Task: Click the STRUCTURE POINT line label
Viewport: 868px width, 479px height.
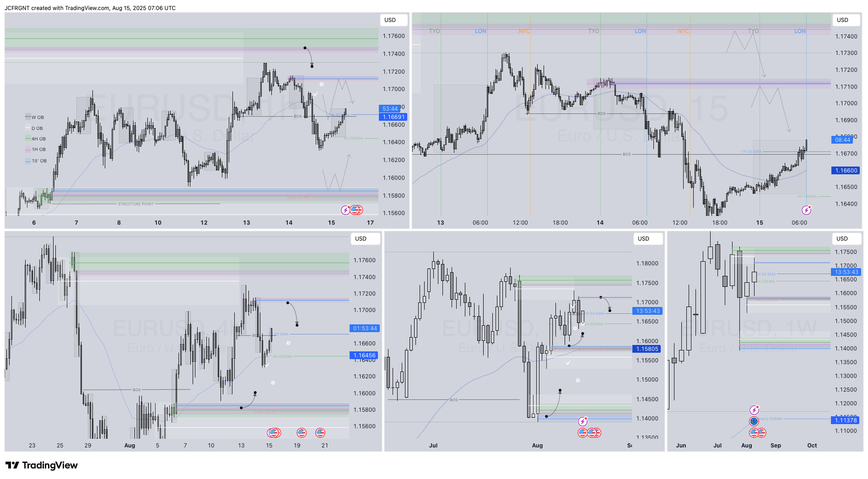Action: click(x=136, y=204)
